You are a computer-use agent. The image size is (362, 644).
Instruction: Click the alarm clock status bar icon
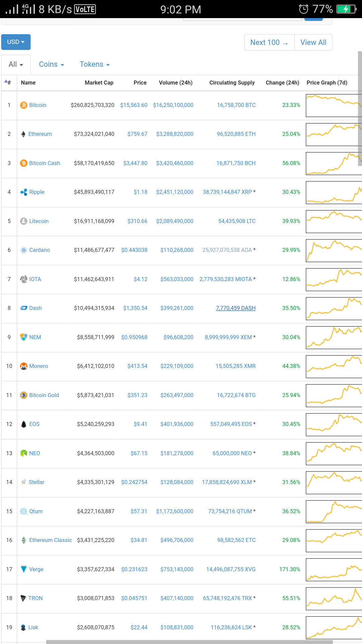(303, 9)
